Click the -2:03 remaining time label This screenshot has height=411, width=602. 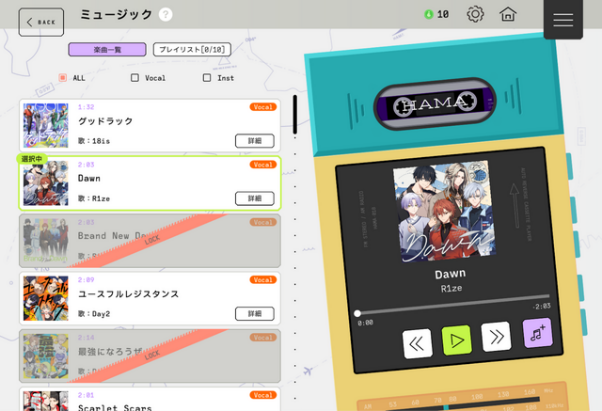[541, 306]
